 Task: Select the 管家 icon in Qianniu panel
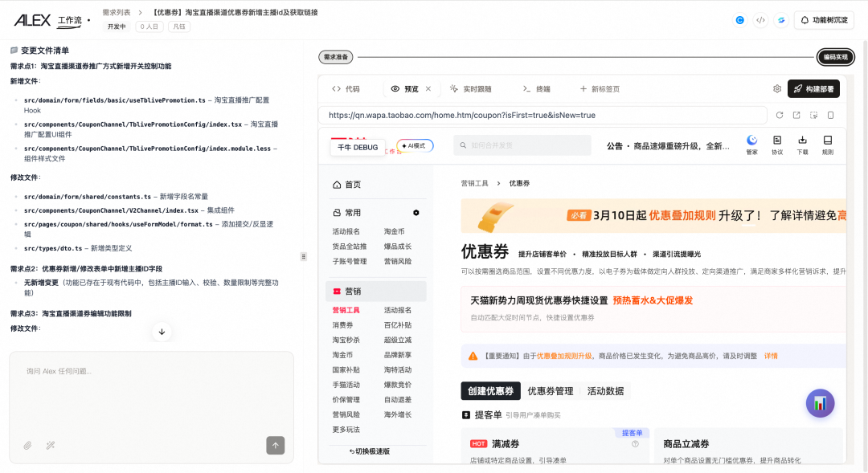point(751,143)
